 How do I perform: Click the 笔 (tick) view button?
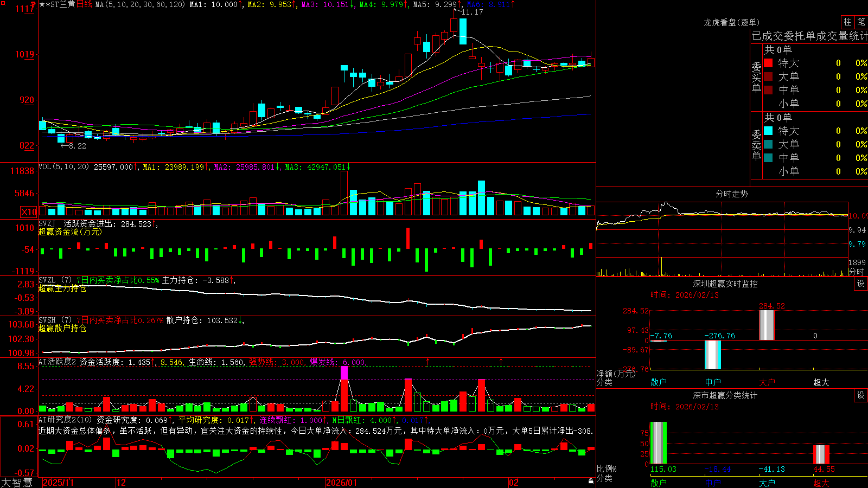861,22
